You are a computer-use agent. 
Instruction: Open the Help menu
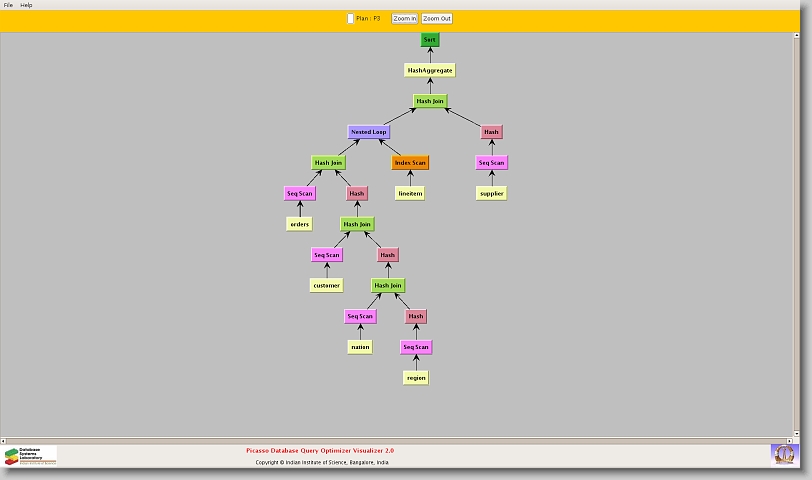point(26,5)
